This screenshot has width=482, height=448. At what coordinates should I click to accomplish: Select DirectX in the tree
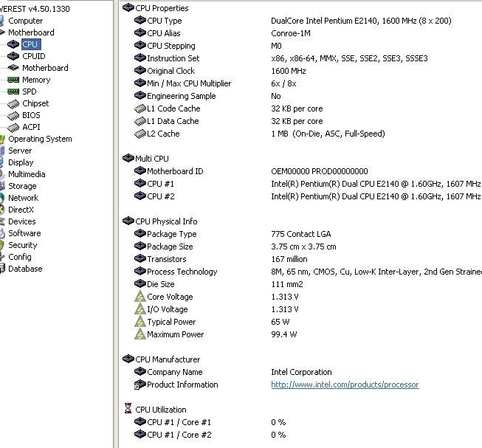pyautogui.click(x=21, y=210)
